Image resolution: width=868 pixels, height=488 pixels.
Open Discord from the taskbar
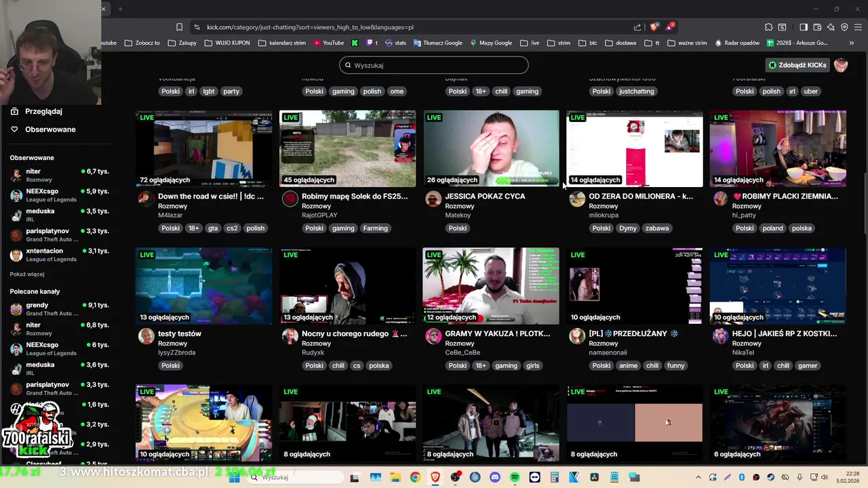494,477
